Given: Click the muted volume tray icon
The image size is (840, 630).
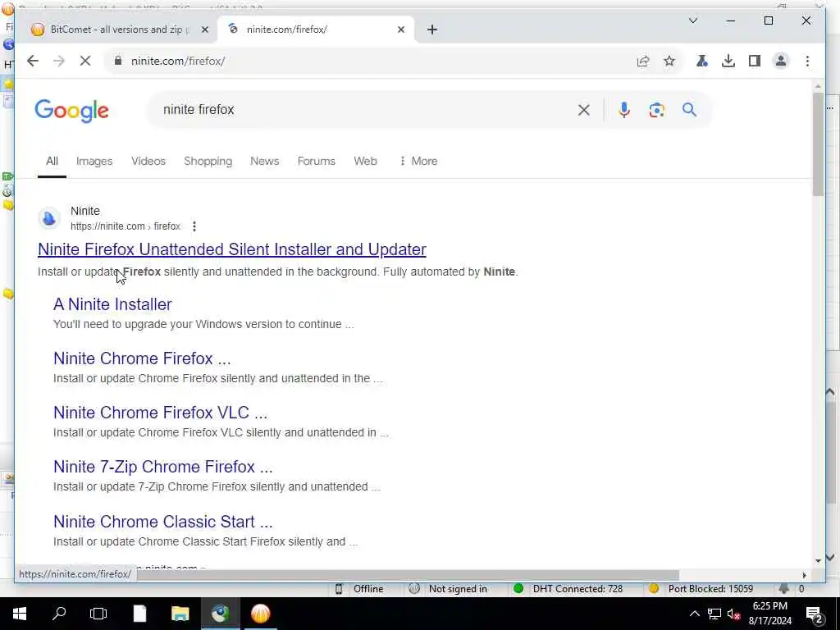Looking at the screenshot, I should [x=734, y=614].
